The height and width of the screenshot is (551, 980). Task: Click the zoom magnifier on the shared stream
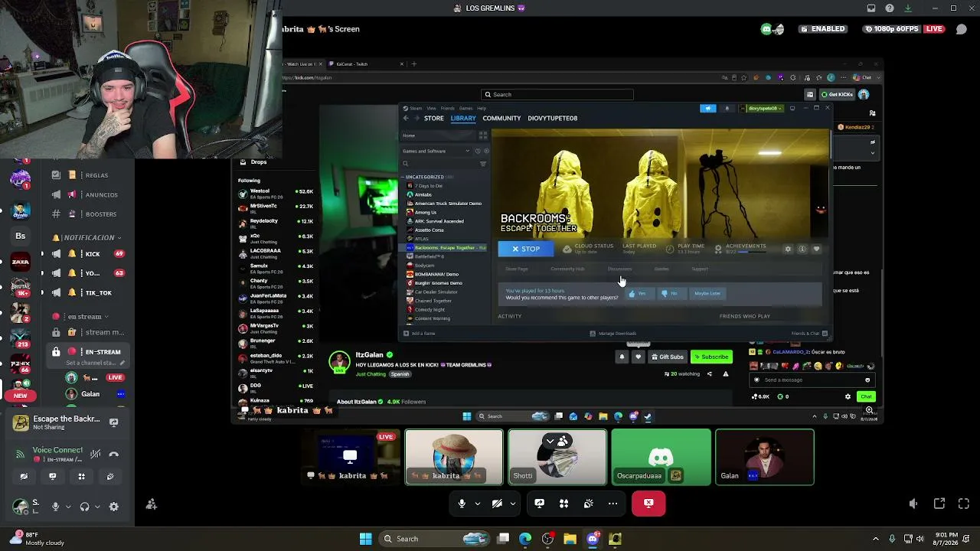(869, 411)
